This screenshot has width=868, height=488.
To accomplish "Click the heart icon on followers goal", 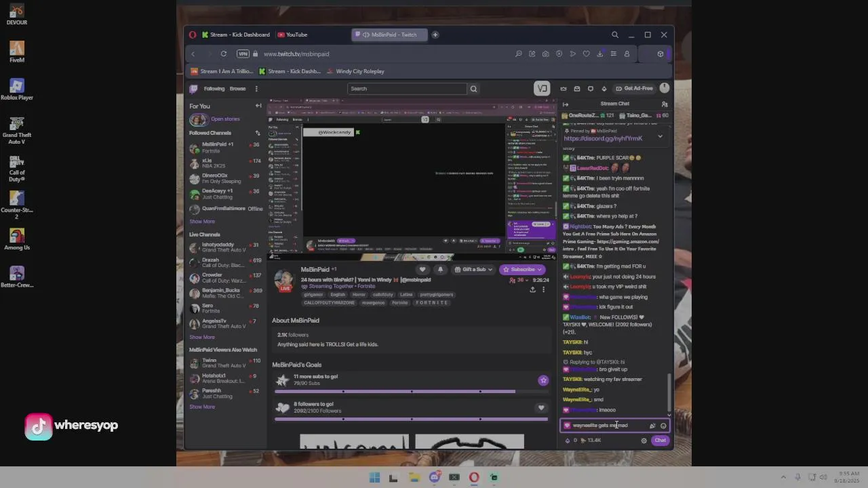I will click(x=541, y=407).
